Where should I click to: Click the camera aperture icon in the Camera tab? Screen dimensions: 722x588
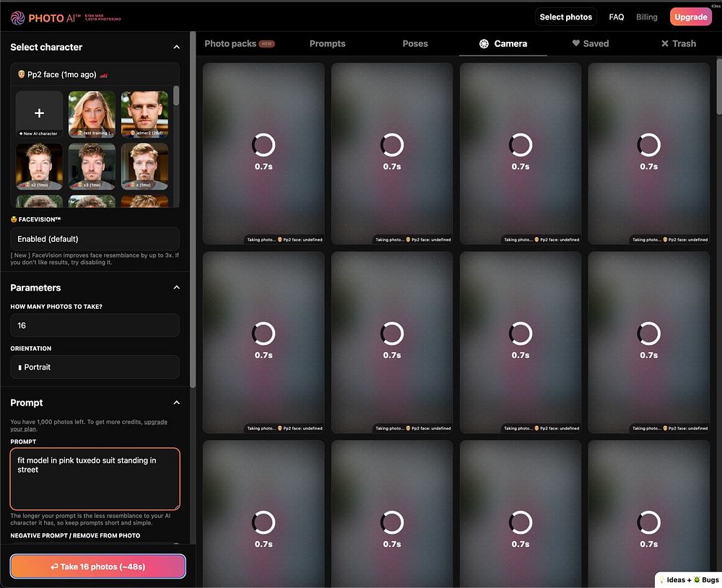(x=484, y=44)
